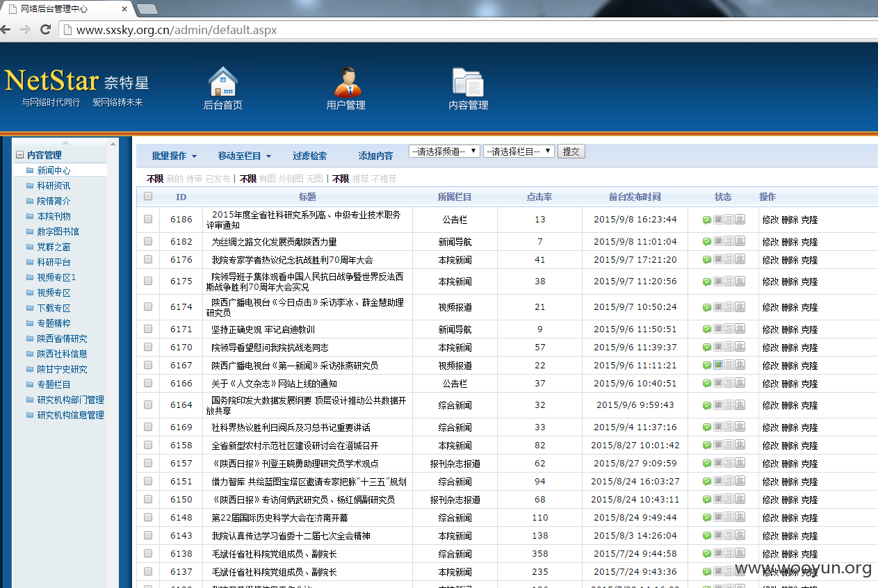Click the ID column header
This screenshot has width=878, height=588.
click(181, 197)
